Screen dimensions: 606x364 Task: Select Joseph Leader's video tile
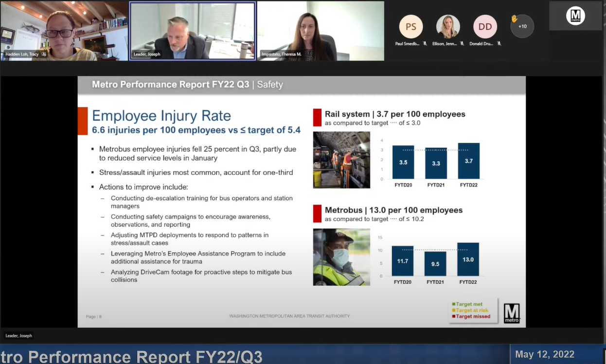click(x=192, y=31)
